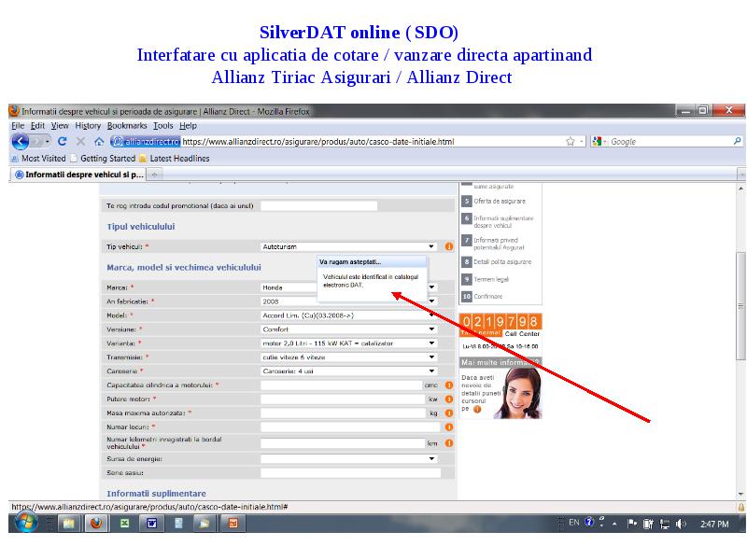Click the Numar kilometri input field
Image resolution: width=747 pixels, height=560 pixels.
tap(342, 442)
